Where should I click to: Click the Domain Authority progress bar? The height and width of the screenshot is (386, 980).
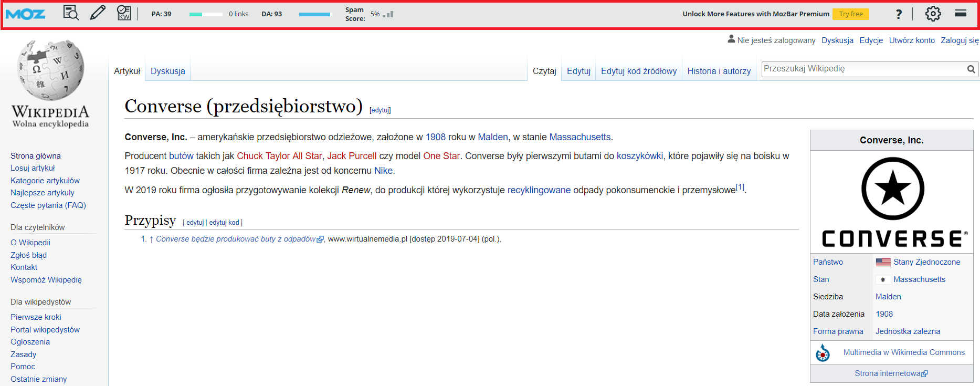point(315,14)
